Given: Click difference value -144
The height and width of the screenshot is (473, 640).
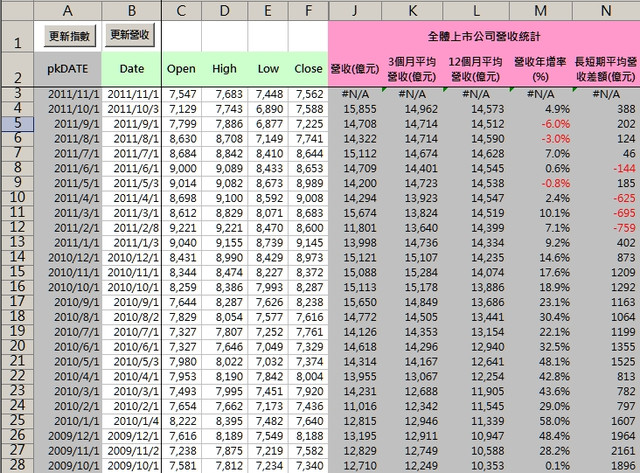Looking at the screenshot, I should click(606, 169).
